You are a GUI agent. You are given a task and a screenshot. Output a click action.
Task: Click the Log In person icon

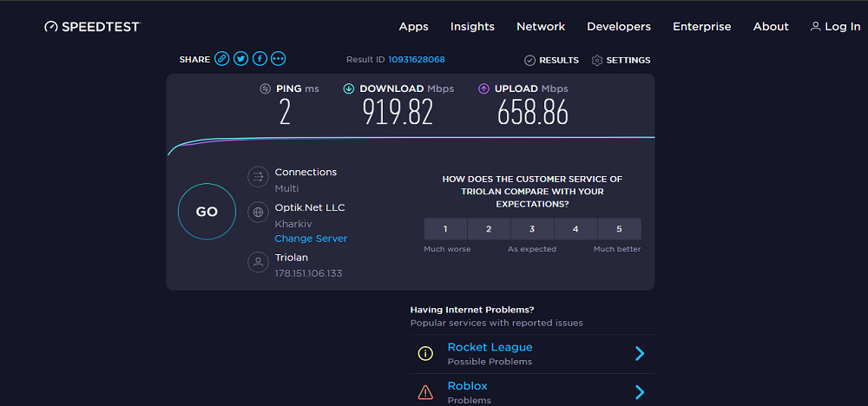(x=815, y=26)
